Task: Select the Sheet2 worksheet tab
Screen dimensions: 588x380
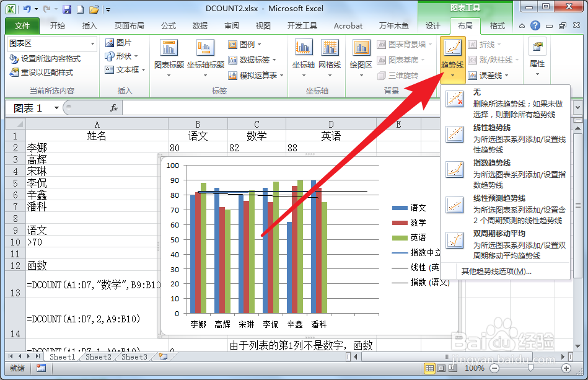Action: pos(99,356)
